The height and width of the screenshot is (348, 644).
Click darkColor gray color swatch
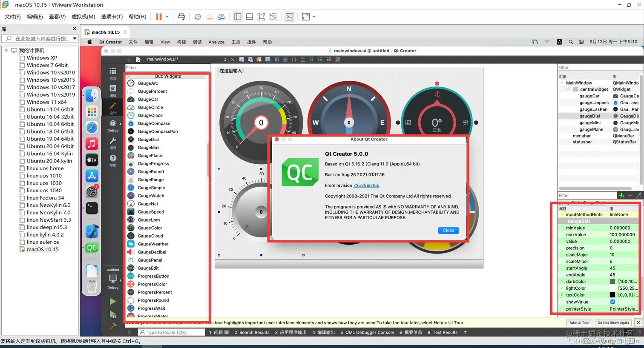click(x=612, y=282)
